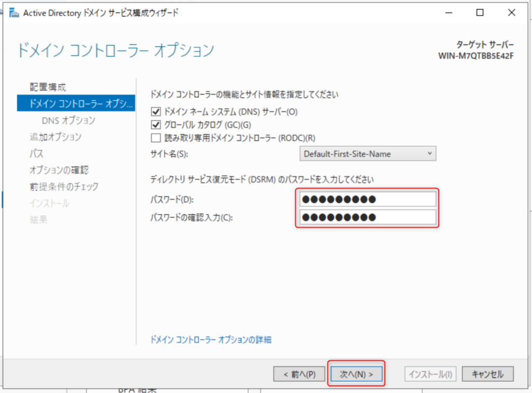Viewport: 532px width, 393px height.
Task: Click the DSRM password field
Action: 368,199
